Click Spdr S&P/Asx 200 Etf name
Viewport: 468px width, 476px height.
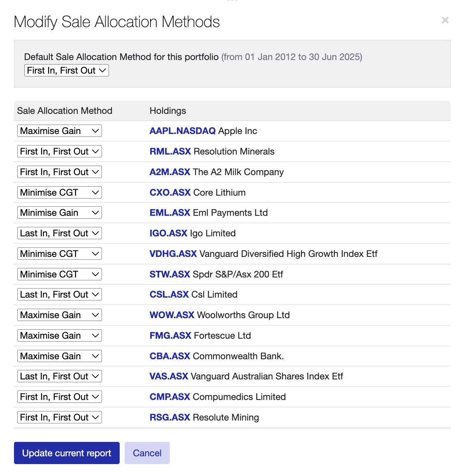[x=238, y=274]
